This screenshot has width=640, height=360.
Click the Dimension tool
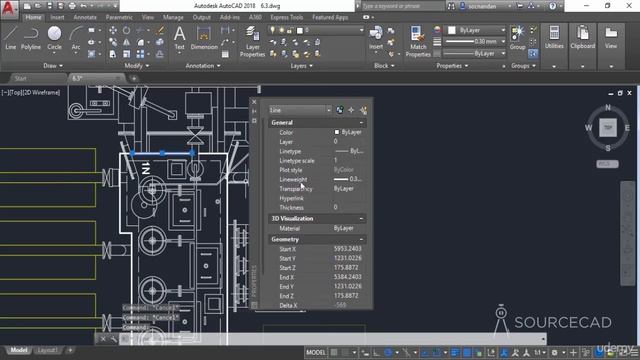(204, 38)
